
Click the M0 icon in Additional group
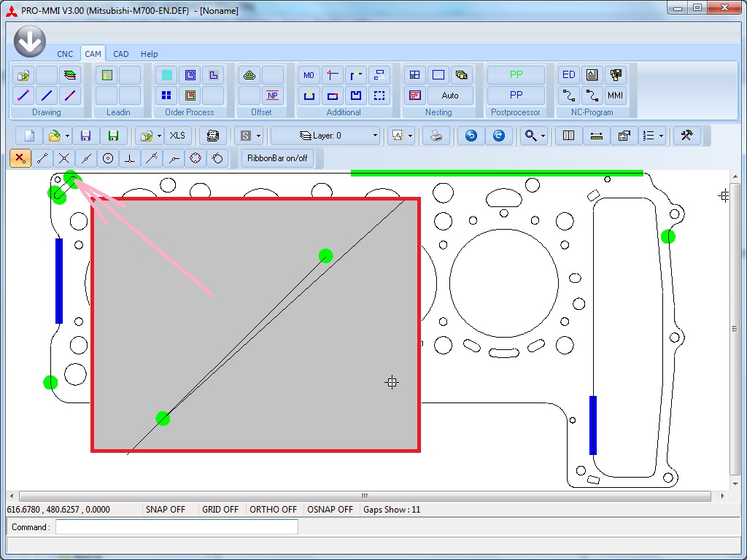click(x=309, y=75)
